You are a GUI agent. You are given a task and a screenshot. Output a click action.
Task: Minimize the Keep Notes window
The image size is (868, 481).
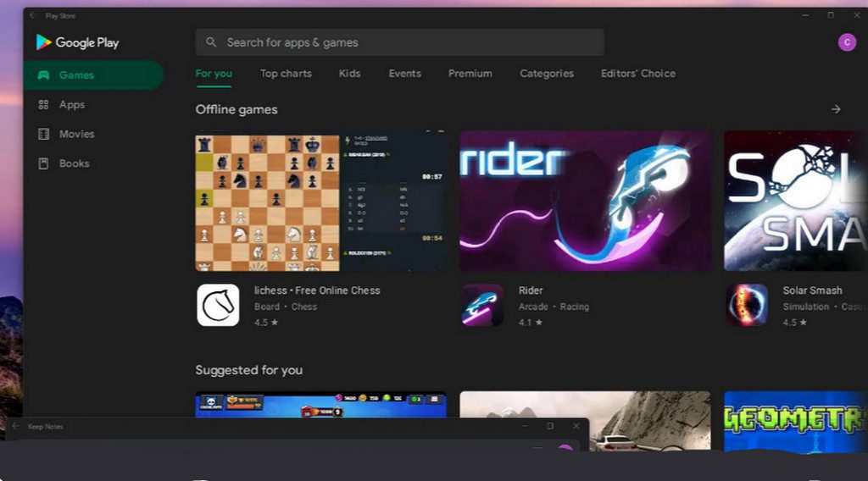tap(524, 426)
